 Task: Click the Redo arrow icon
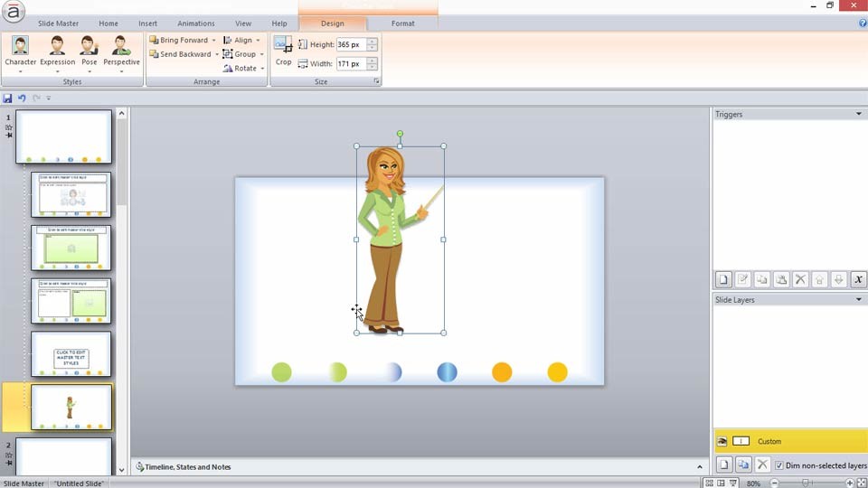(x=36, y=98)
